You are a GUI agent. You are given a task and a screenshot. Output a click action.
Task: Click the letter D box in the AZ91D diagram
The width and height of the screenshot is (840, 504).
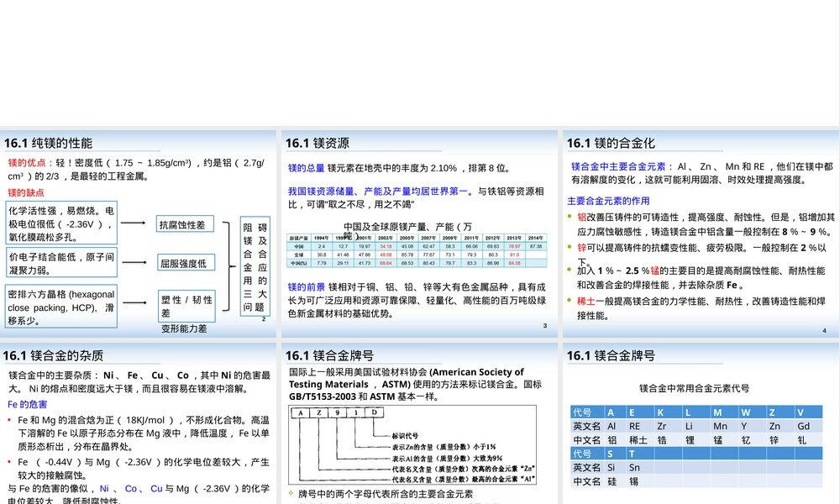tap(374, 412)
